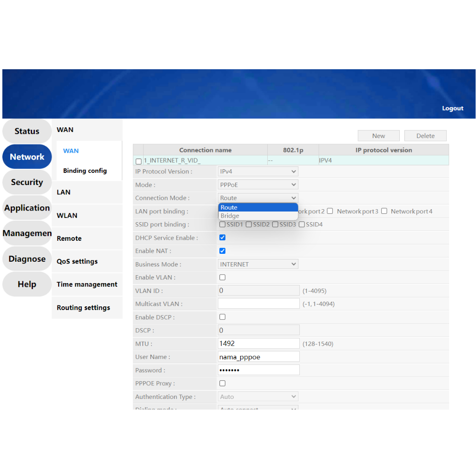Click the New connection button
Viewport: 476px width, 476px height.
[x=378, y=136]
